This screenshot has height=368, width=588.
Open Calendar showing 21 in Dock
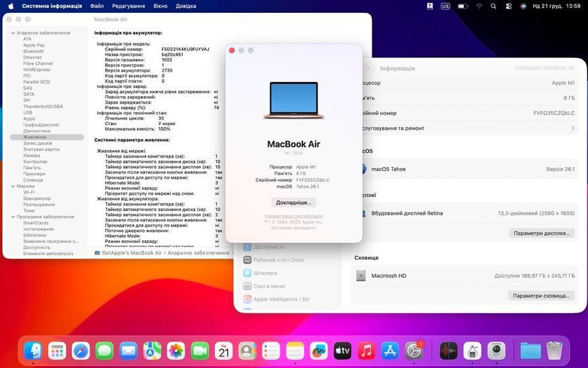(x=224, y=352)
